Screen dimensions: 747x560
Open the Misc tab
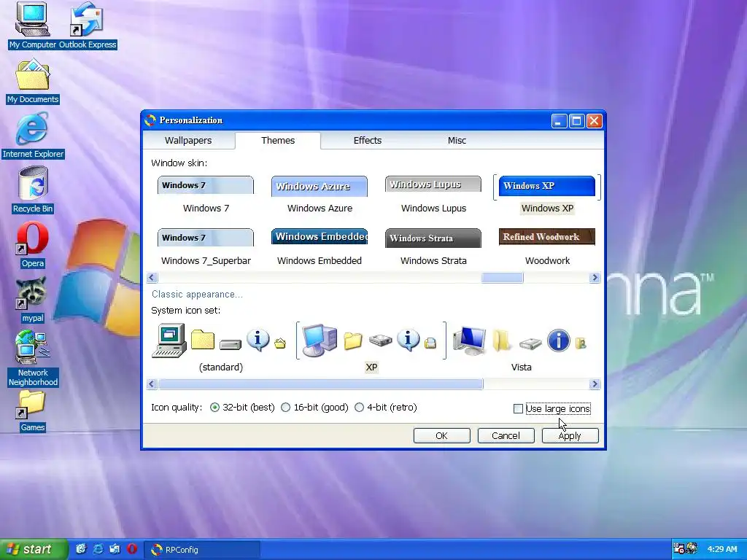pos(457,141)
